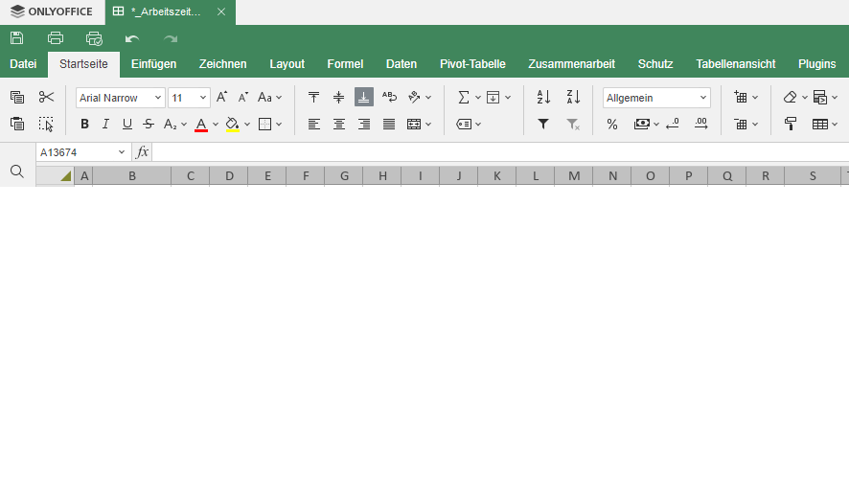Image resolution: width=849 pixels, height=504 pixels.
Task: Switch to the Daten tab
Action: point(402,64)
